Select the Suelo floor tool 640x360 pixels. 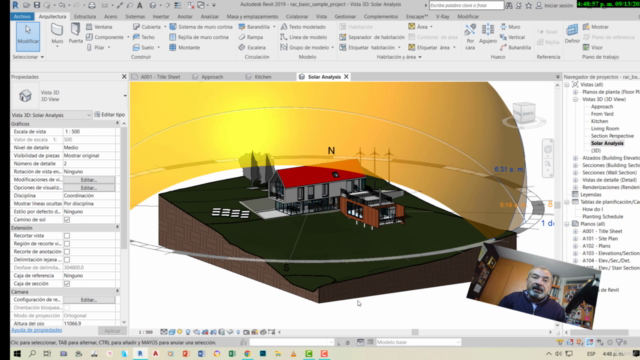(144, 47)
